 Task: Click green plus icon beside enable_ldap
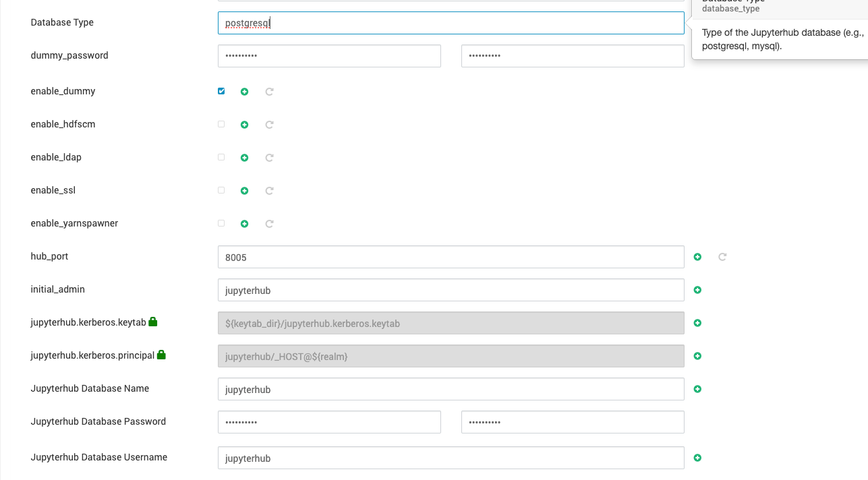click(x=245, y=158)
